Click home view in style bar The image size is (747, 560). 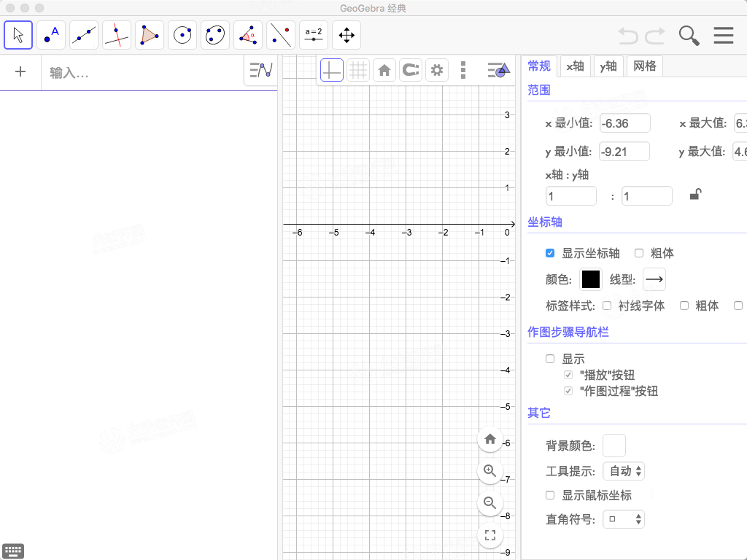pyautogui.click(x=384, y=71)
